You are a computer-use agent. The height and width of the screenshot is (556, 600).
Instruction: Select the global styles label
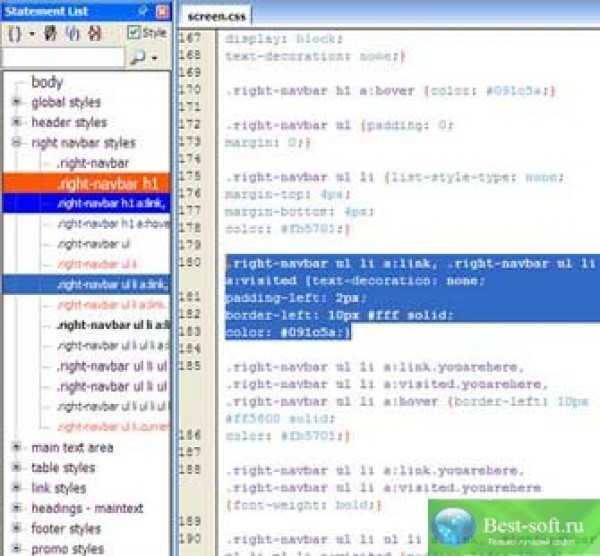point(66,103)
